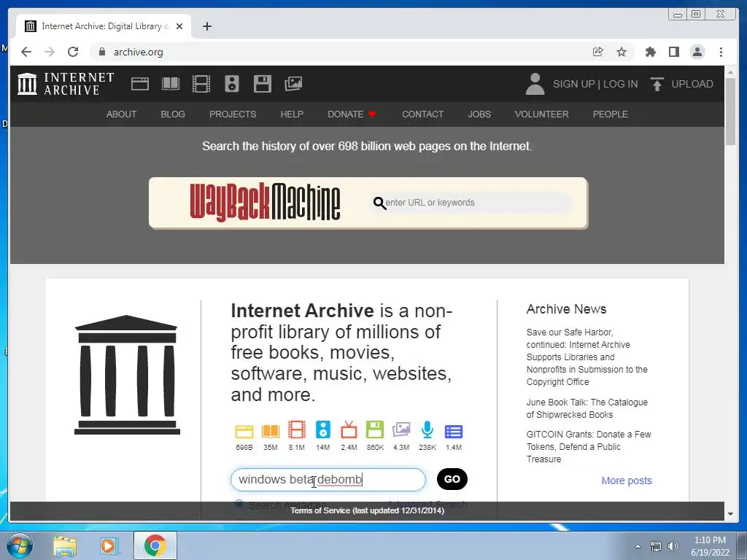
Task: Click the browser back arrow
Action: coord(26,52)
